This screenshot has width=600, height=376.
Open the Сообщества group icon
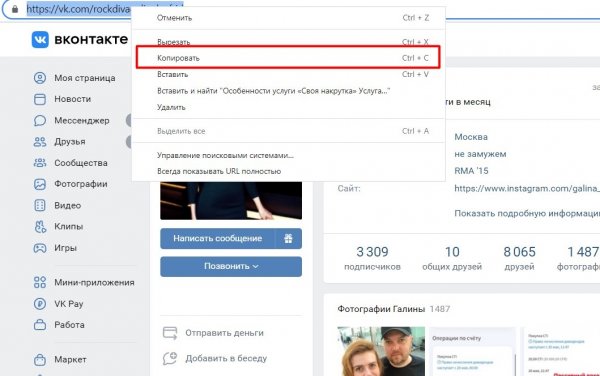[40, 163]
